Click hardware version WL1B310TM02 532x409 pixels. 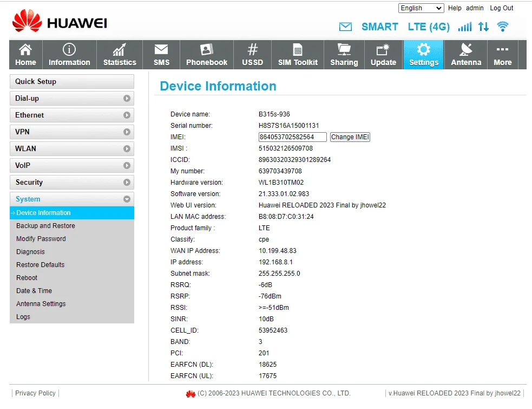(281, 183)
